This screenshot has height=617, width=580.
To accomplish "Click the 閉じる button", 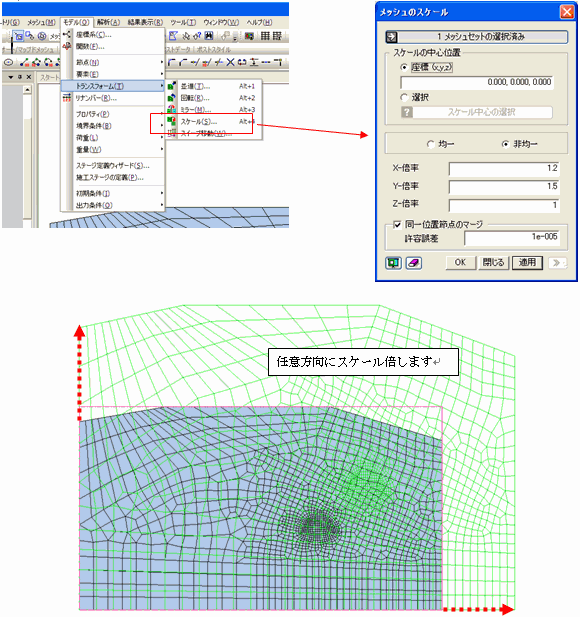I will (493, 262).
